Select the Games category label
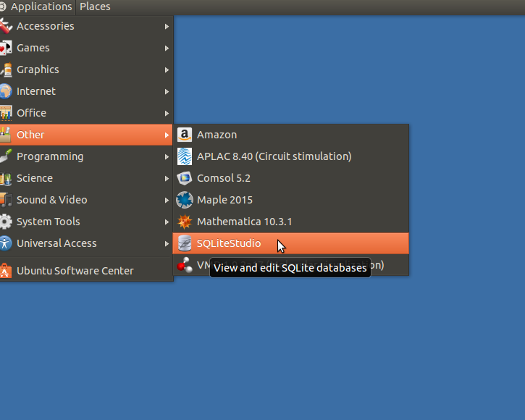This screenshot has width=525, height=420. click(x=33, y=48)
